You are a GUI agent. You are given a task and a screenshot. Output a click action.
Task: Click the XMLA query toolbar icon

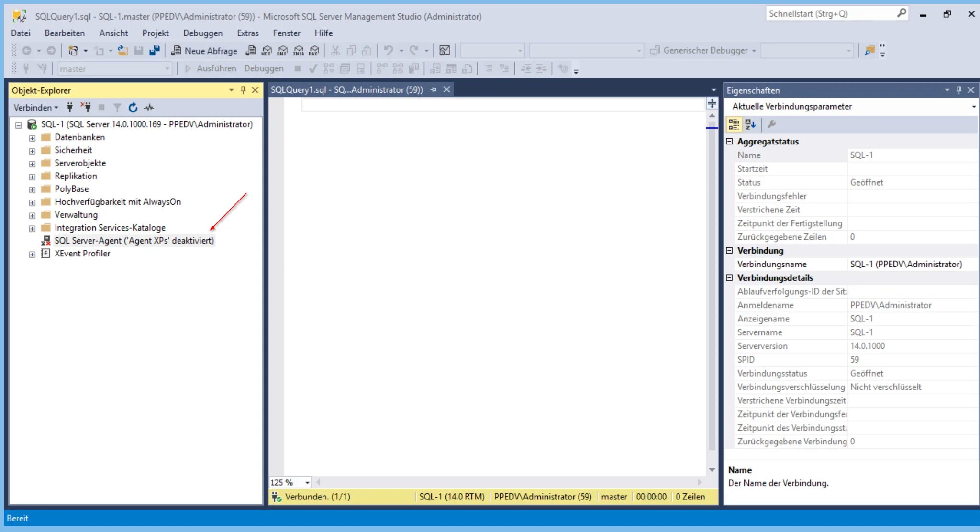(x=299, y=51)
